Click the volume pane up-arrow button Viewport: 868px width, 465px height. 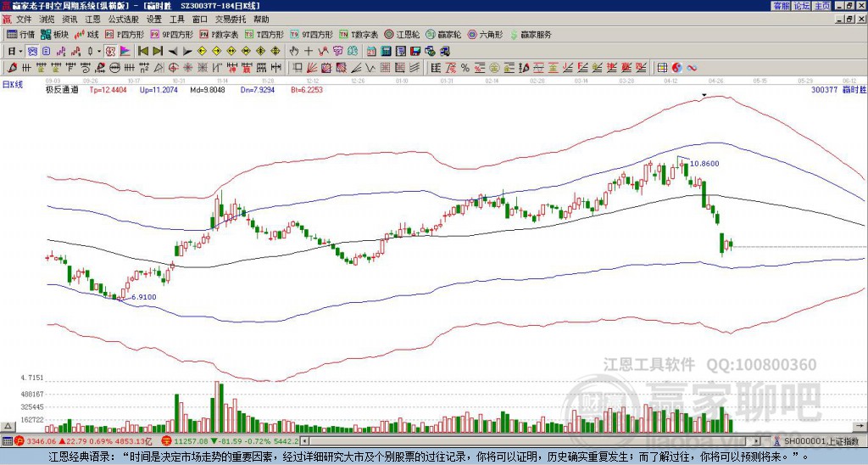pos(7,426)
